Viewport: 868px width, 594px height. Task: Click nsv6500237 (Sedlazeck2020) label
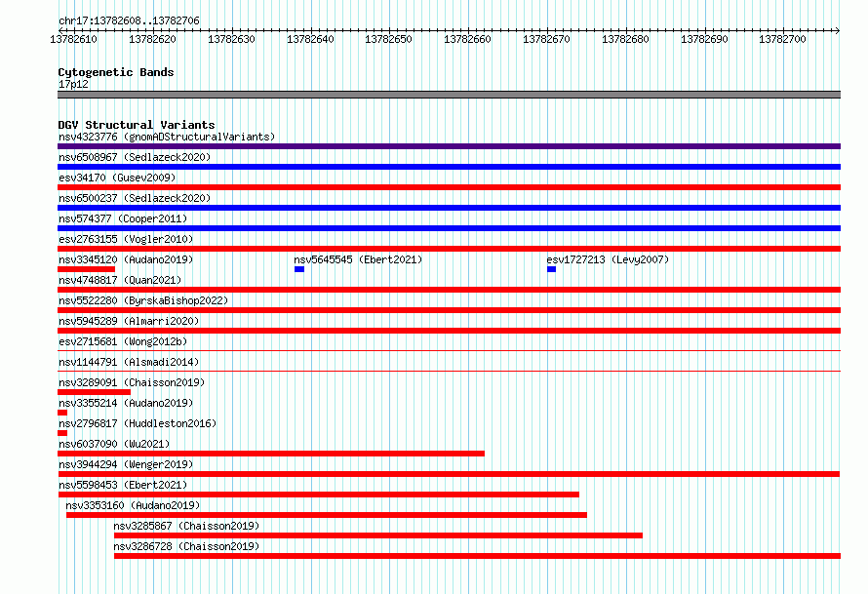point(135,198)
